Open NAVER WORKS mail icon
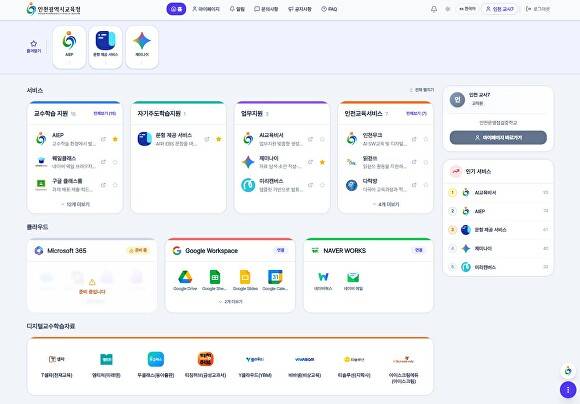Screen dimensions: 580x404 (x=353, y=280)
